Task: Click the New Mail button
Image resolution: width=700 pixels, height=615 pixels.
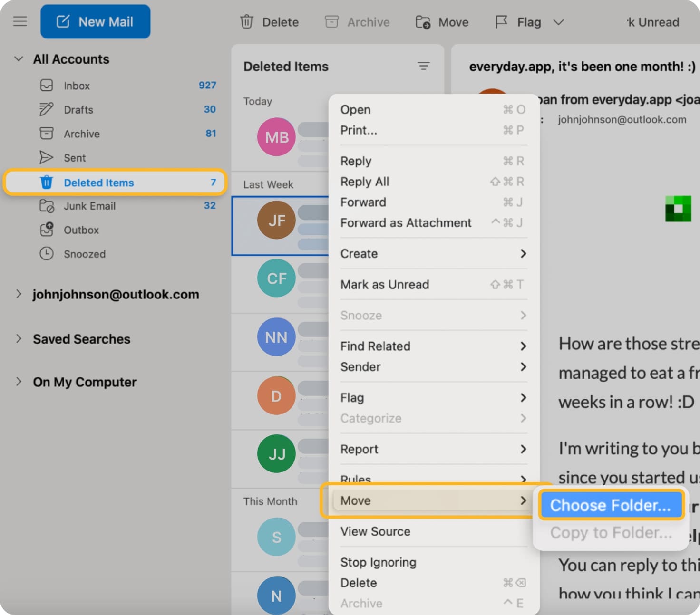Action: (95, 21)
